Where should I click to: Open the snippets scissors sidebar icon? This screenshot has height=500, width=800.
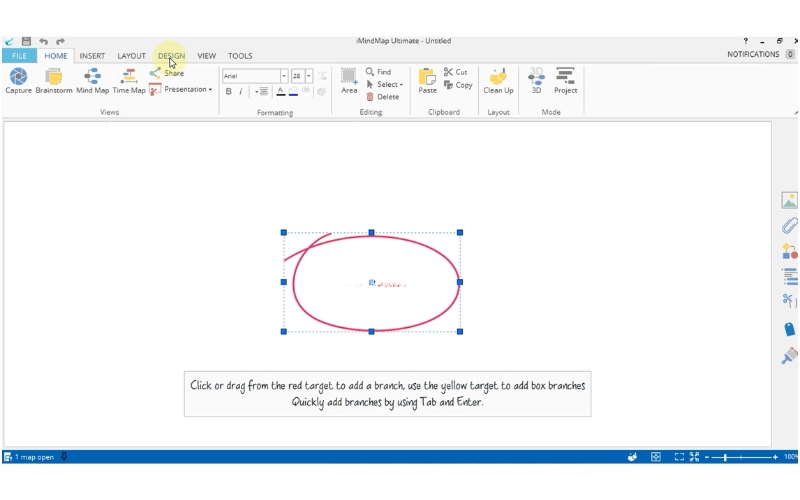coord(789,301)
